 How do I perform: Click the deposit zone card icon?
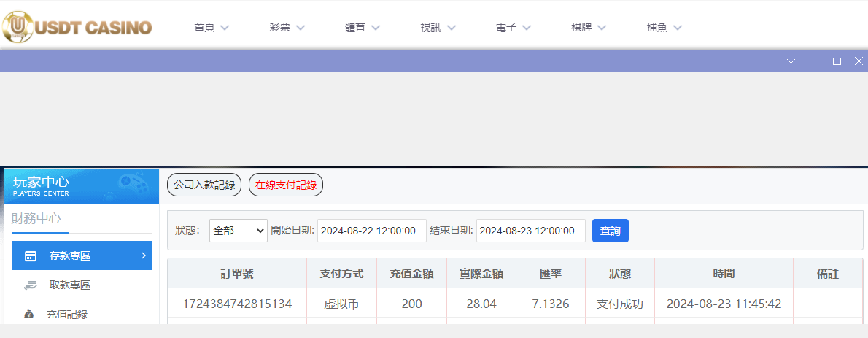31,256
